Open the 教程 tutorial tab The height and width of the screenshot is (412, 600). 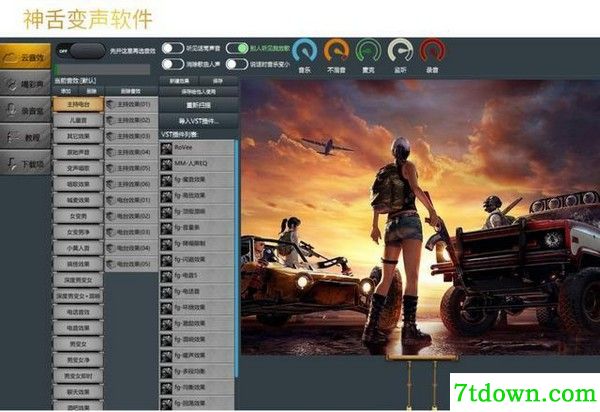[x=25, y=137]
